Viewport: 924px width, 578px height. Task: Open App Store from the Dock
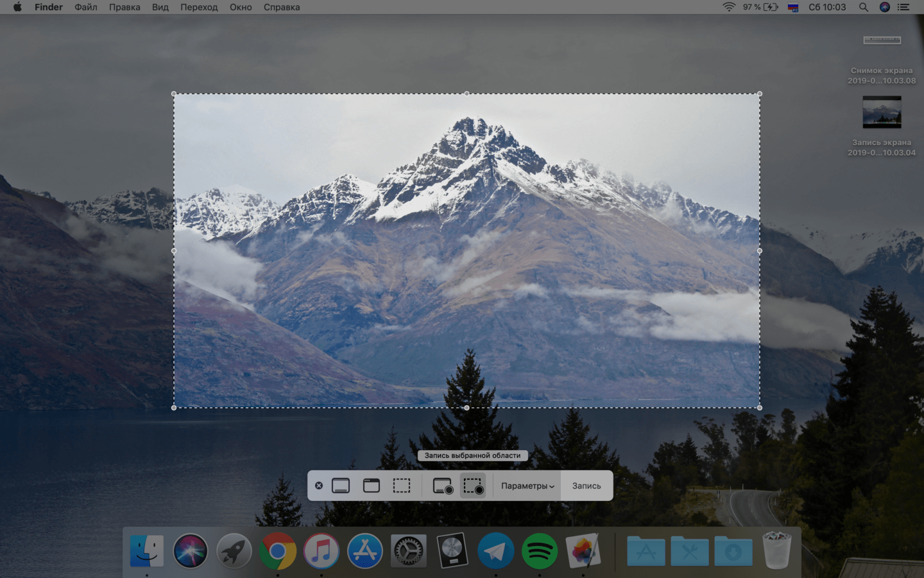(x=365, y=551)
